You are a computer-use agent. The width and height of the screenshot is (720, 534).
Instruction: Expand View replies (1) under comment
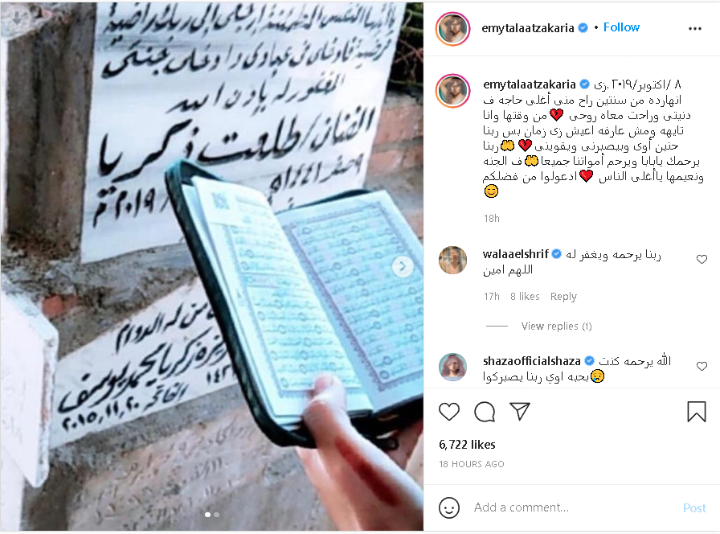pyautogui.click(x=556, y=326)
